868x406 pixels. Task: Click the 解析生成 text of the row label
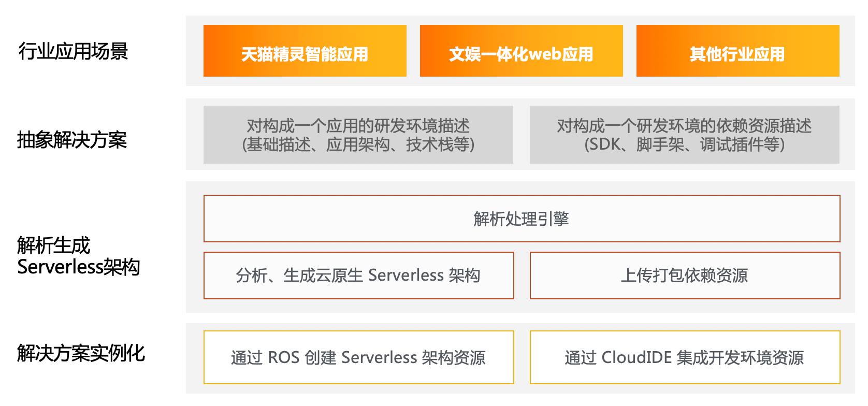(x=54, y=245)
